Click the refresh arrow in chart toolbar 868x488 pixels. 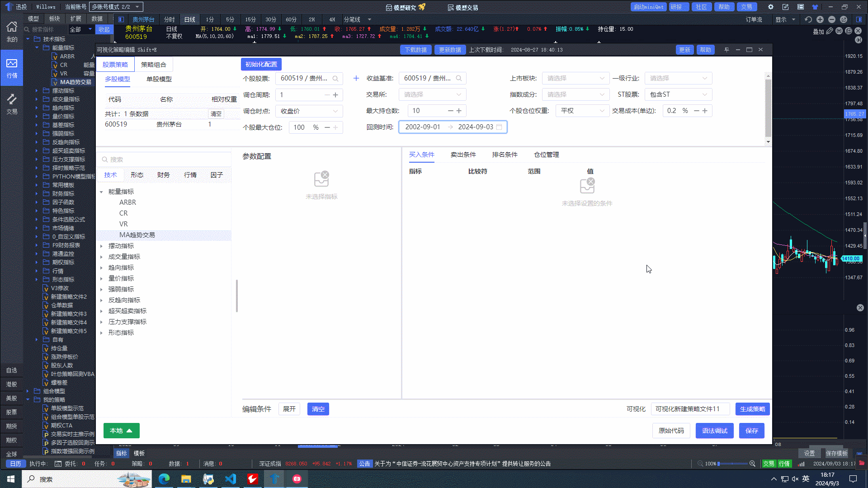pyautogui.click(x=808, y=19)
